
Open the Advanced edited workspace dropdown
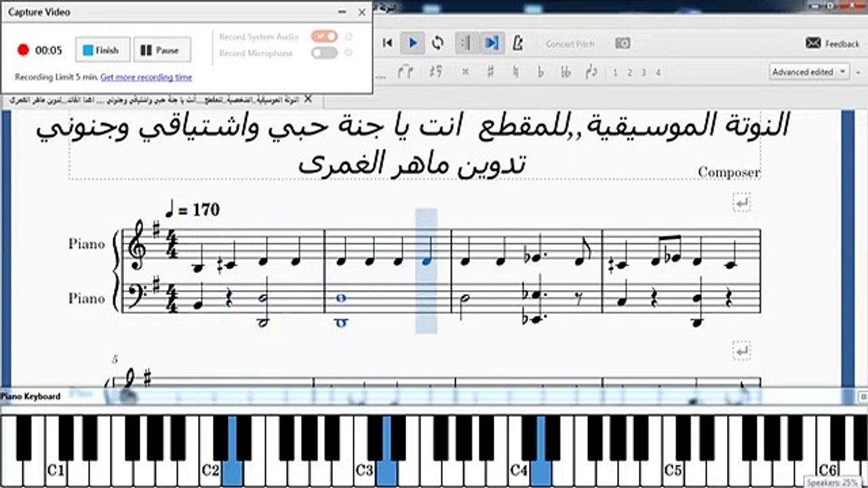coord(810,71)
